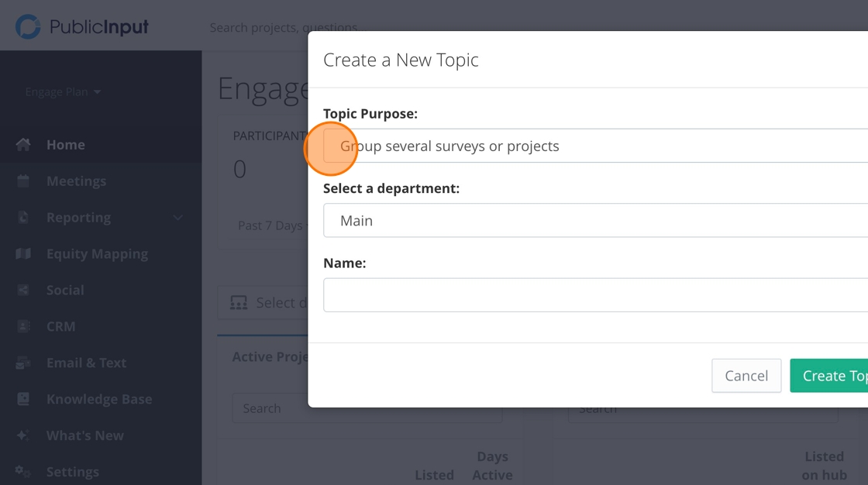The height and width of the screenshot is (485, 868).
Task: Click the Equity Mapping map icon
Action: click(x=23, y=254)
